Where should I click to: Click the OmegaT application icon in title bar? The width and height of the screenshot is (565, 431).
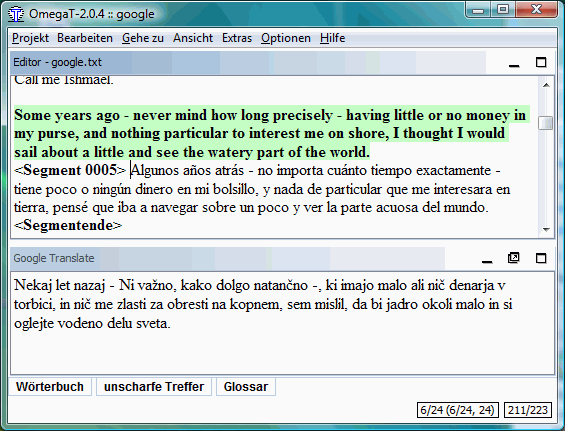click(x=16, y=14)
